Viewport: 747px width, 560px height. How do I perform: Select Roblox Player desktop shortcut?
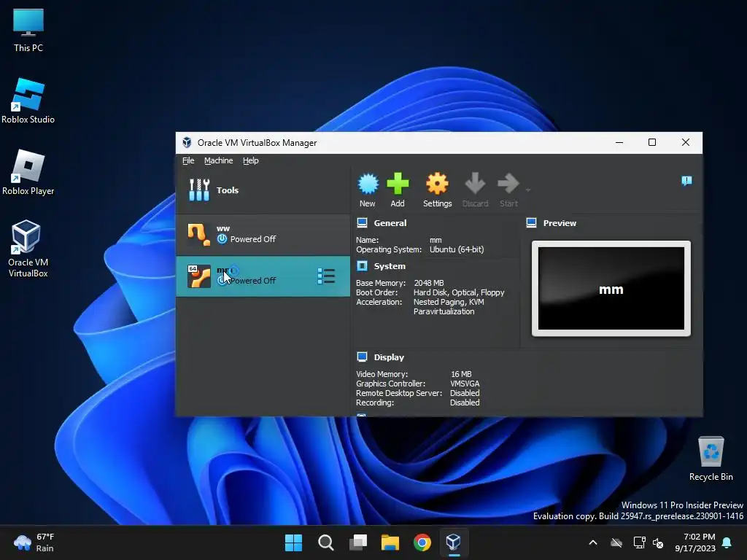click(28, 172)
